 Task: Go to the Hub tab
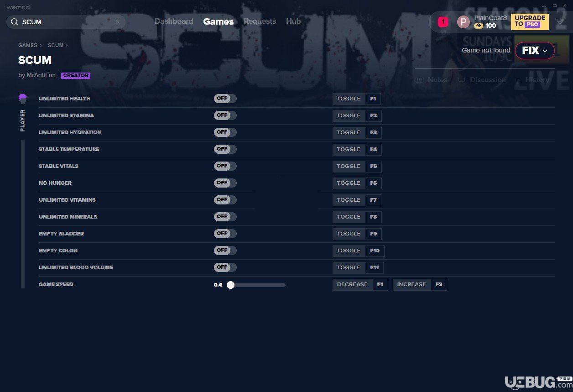(293, 21)
